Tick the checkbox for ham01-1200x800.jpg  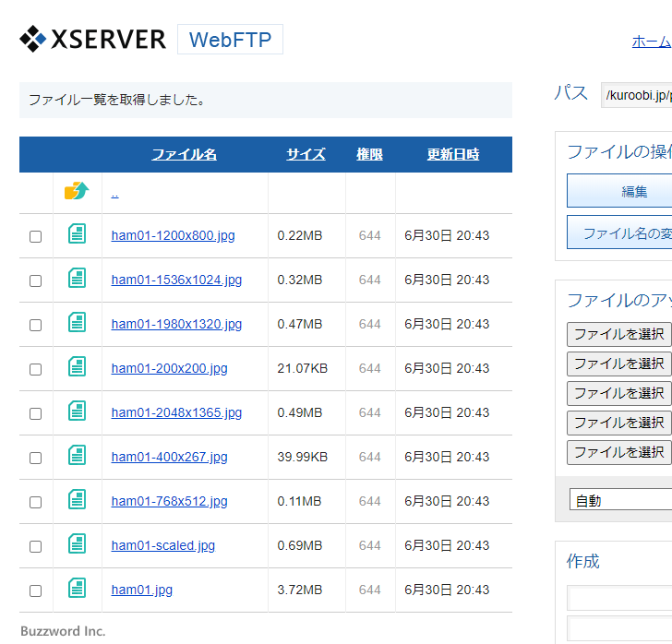[36, 236]
